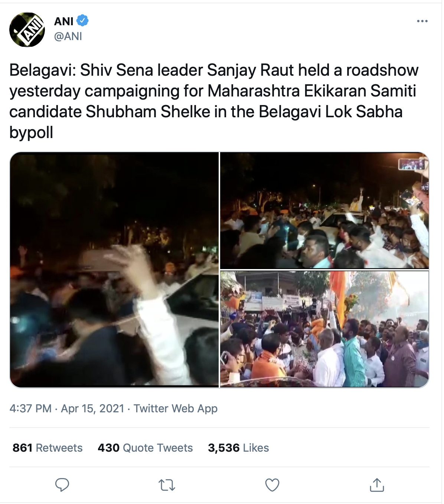This screenshot has width=444, height=504.
Task: Click the Apr 15, 2021 date
Action: pyautogui.click(x=92, y=408)
